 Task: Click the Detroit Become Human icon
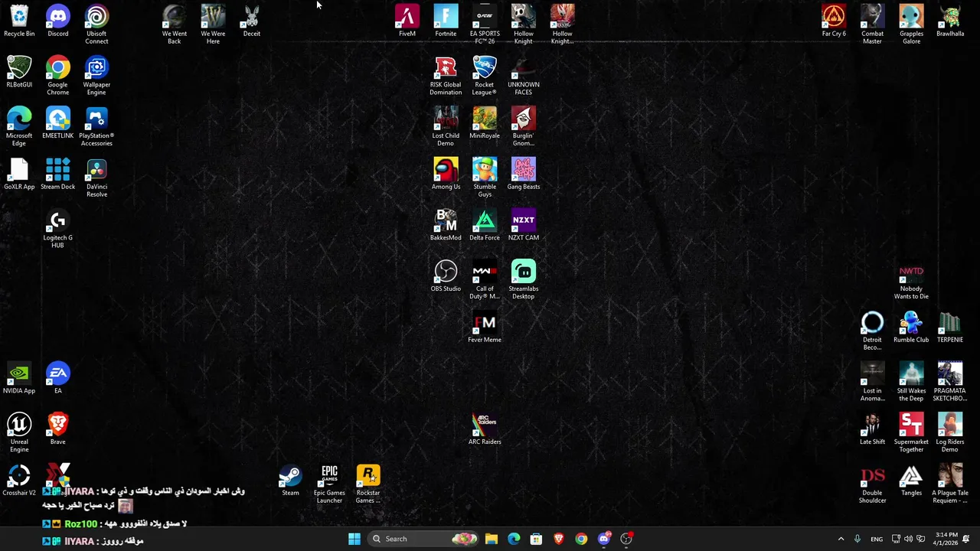coord(873,331)
